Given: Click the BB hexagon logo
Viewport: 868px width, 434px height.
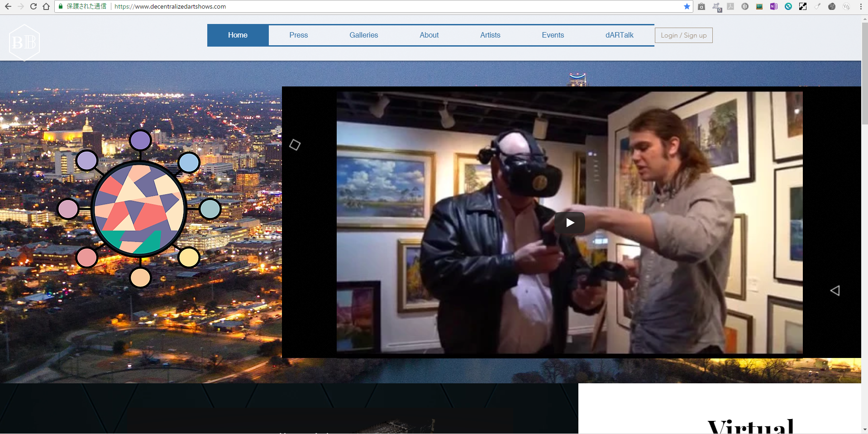Looking at the screenshot, I should coord(24,43).
